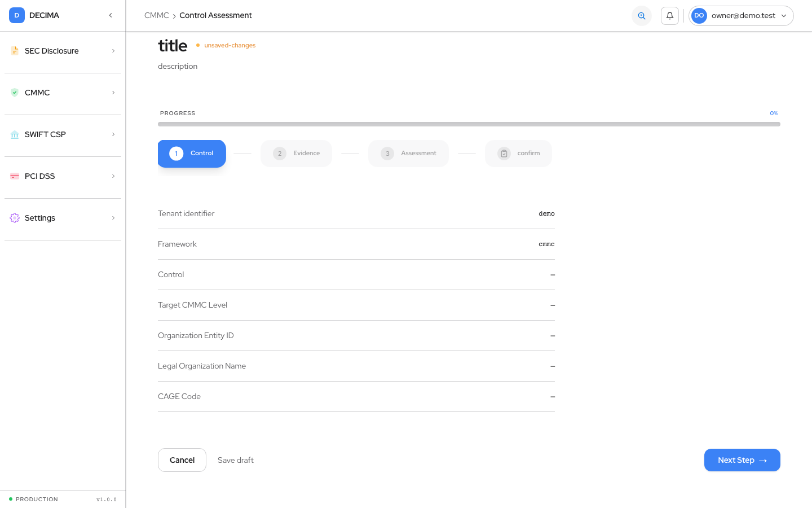This screenshot has height=508, width=812.
Task: Click the SEC Disclosure document icon
Action: click(x=15, y=51)
